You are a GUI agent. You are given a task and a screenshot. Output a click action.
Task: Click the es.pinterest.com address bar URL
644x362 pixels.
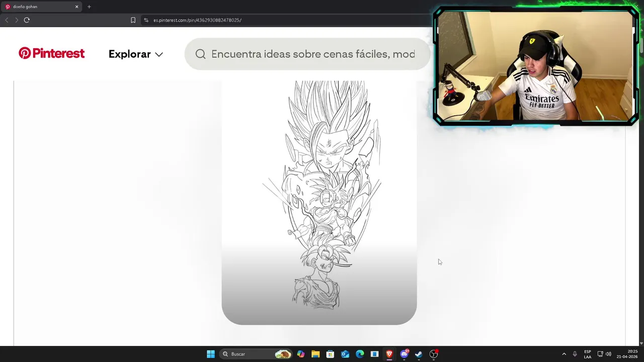coord(197,20)
